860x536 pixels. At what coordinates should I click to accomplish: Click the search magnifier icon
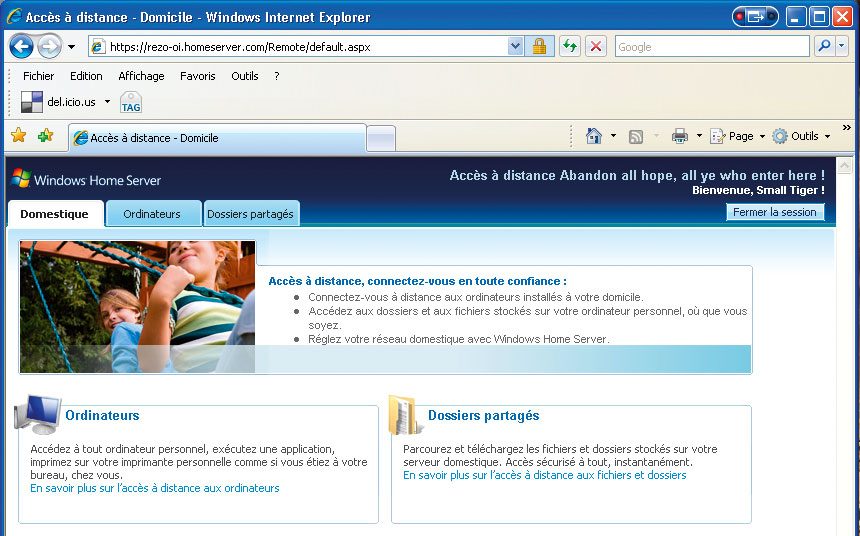coord(823,46)
